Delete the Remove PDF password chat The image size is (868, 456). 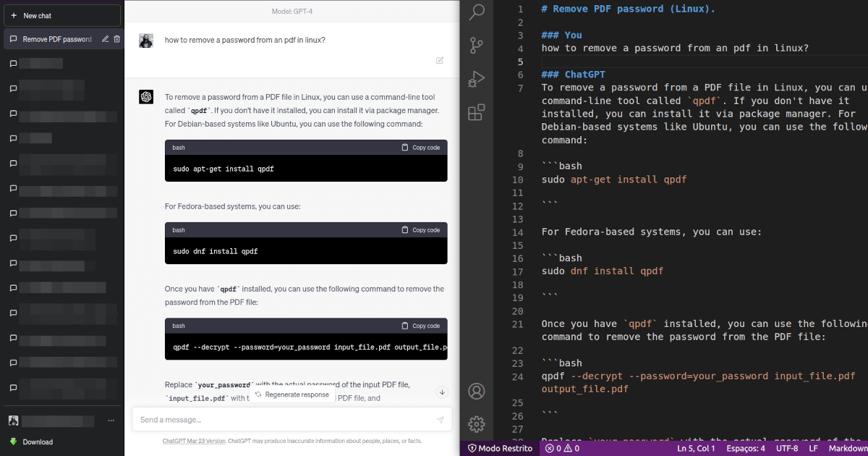[117, 39]
